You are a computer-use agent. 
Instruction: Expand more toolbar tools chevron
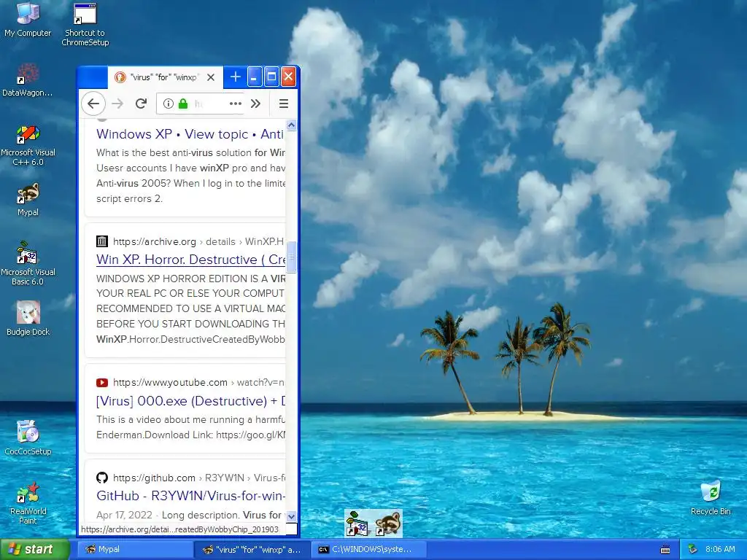[256, 104]
